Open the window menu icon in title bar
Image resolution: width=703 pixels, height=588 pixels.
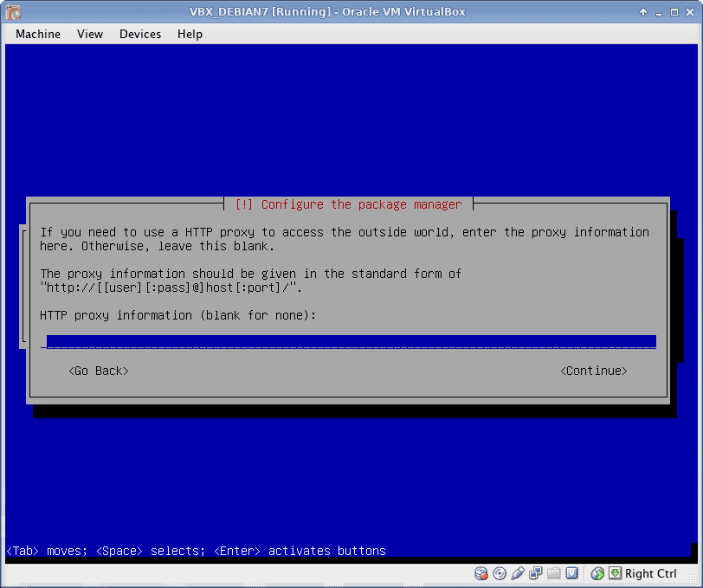click(x=13, y=12)
